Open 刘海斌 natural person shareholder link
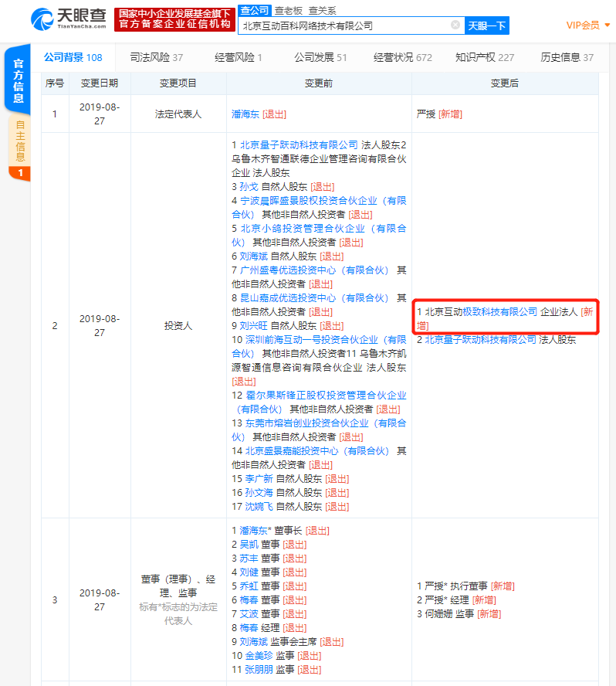This screenshot has width=616, height=686. (x=253, y=256)
